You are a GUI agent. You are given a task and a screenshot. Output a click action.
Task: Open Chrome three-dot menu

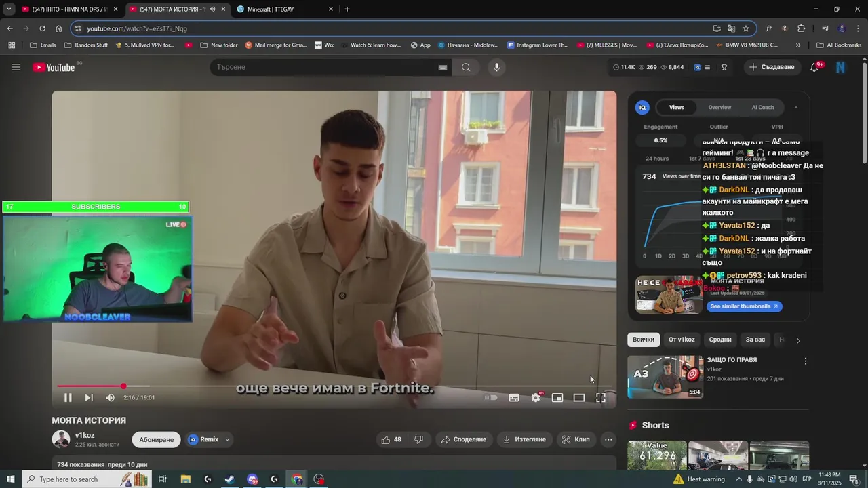(x=856, y=28)
